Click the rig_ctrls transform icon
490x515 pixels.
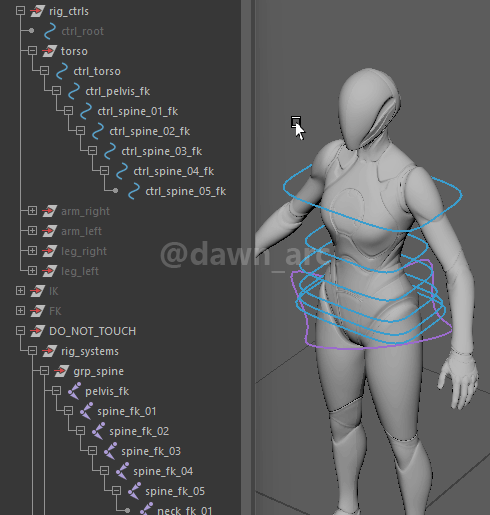click(x=37, y=11)
